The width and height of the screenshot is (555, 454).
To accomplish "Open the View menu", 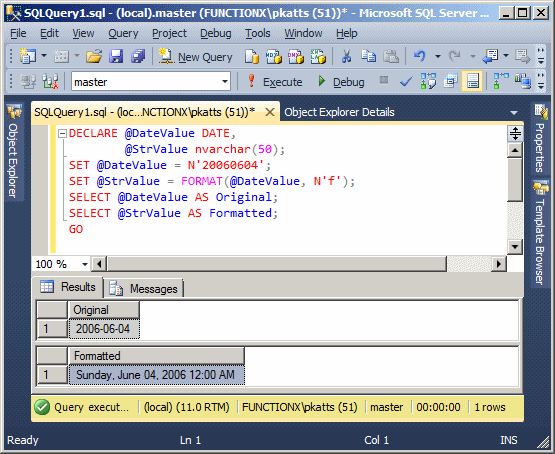I will [83, 33].
